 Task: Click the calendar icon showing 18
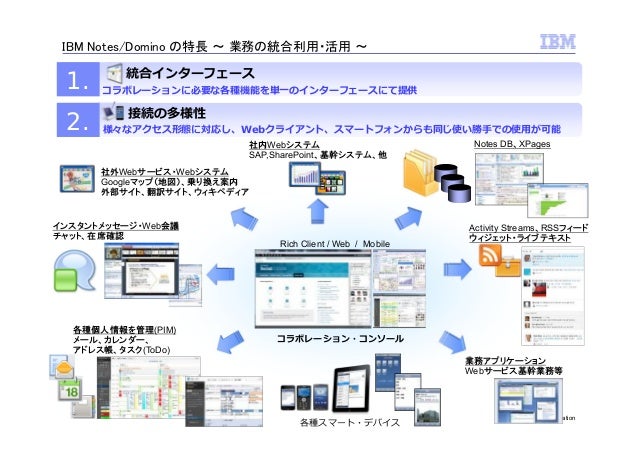pos(70,389)
